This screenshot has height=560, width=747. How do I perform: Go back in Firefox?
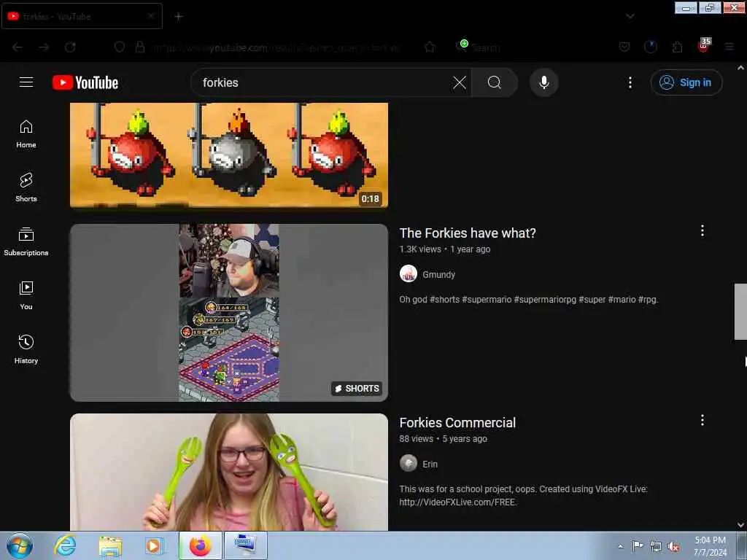point(18,47)
